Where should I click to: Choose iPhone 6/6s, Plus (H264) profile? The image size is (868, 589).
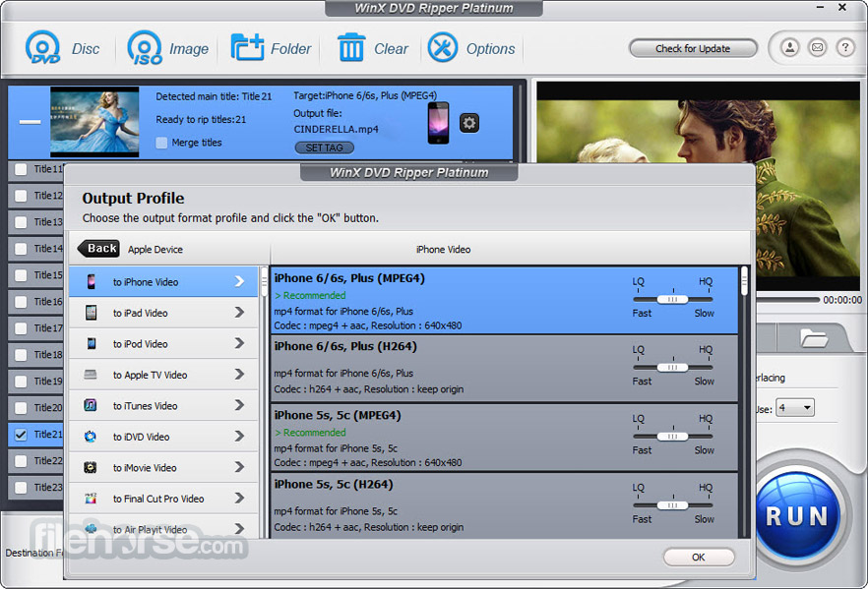coord(504,369)
